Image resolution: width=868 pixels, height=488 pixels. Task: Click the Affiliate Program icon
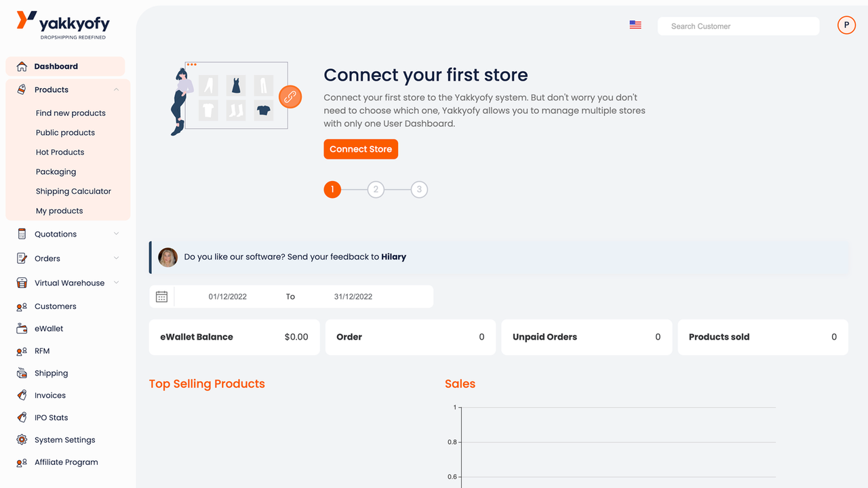coord(22,462)
